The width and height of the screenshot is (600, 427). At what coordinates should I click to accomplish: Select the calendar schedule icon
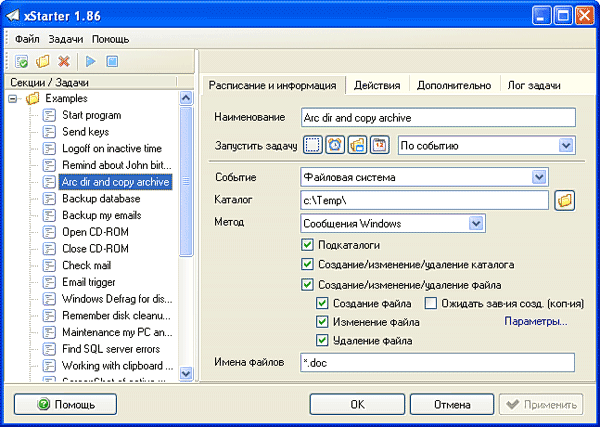379,145
